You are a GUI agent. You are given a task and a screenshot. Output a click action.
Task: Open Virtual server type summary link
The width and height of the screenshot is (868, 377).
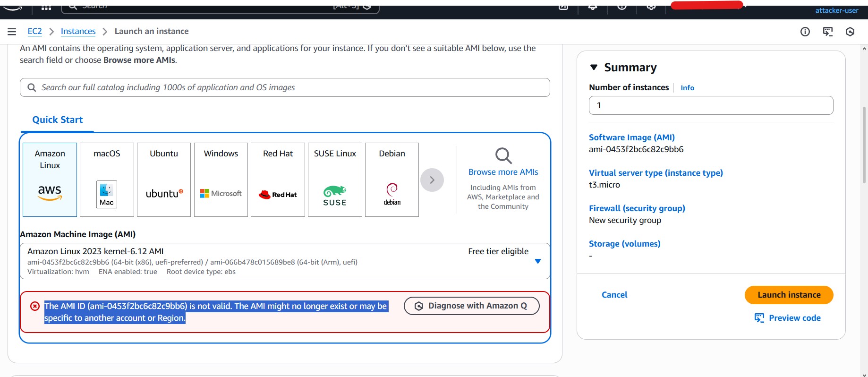coord(656,173)
